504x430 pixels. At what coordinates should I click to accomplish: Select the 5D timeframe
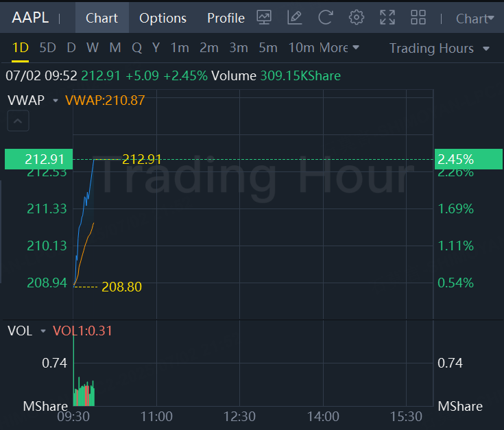point(47,48)
